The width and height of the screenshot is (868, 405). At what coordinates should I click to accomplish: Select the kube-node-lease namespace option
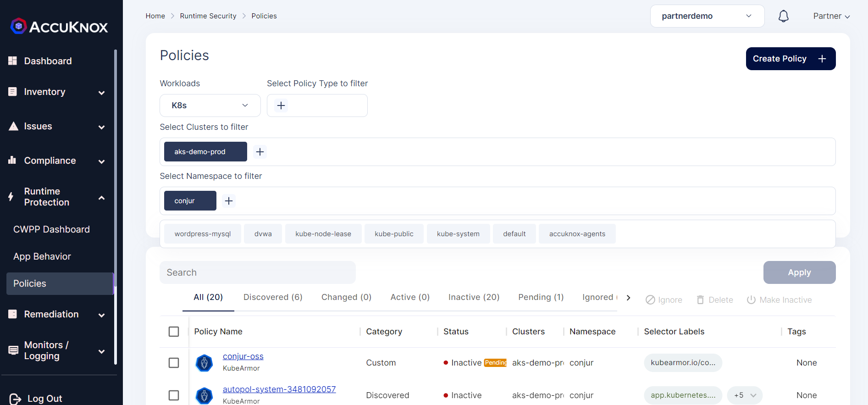click(x=323, y=234)
